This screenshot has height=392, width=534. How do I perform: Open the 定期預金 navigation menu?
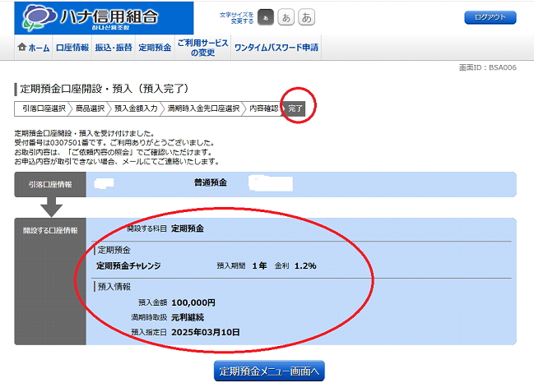(x=155, y=48)
